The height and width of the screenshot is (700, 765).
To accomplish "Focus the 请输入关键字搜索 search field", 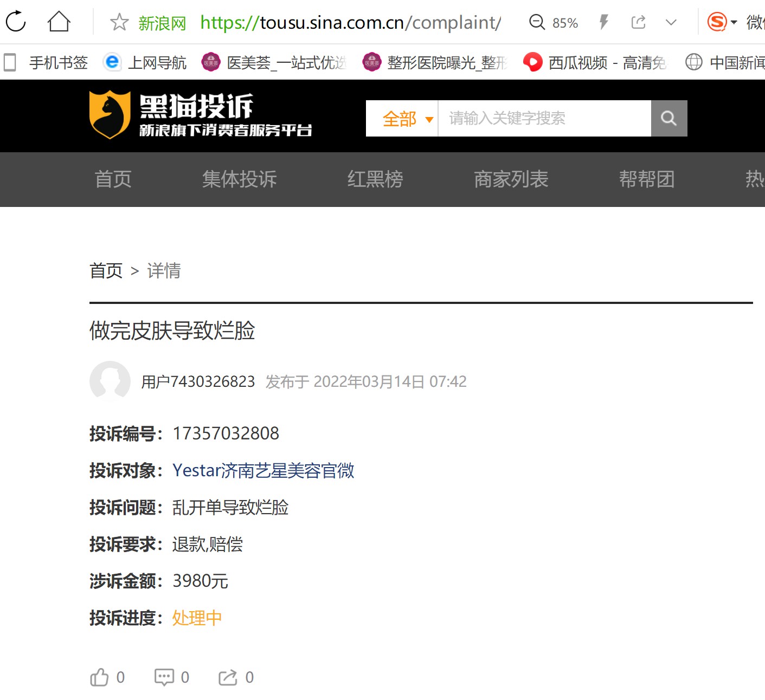I will click(x=544, y=118).
